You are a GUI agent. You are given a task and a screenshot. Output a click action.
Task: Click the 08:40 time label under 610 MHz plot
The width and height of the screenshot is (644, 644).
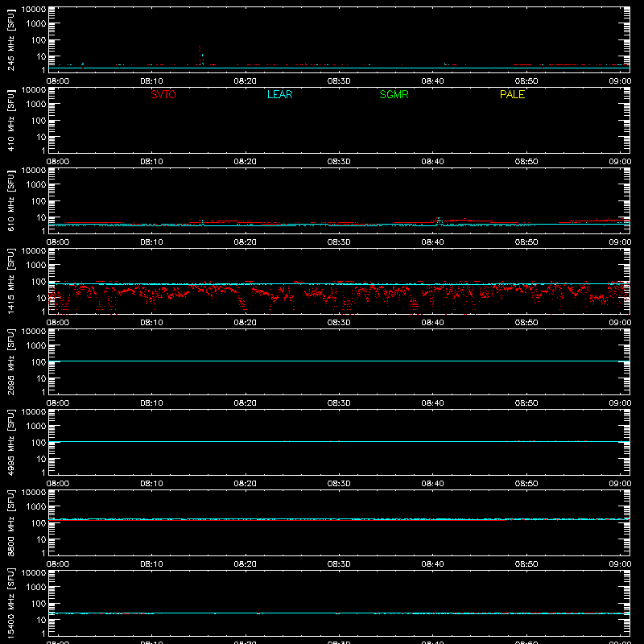point(432,242)
